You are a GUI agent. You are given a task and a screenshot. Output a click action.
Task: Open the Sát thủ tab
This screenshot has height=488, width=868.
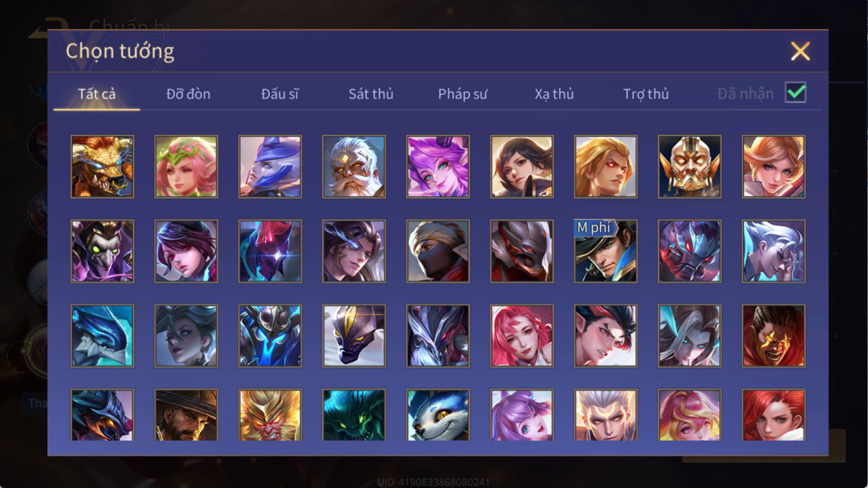[x=371, y=94]
